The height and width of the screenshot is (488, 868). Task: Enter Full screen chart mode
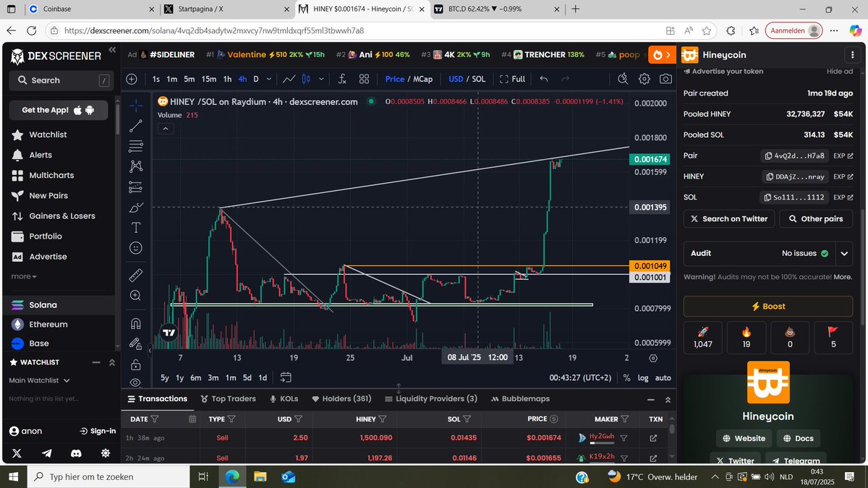pyautogui.click(x=512, y=79)
